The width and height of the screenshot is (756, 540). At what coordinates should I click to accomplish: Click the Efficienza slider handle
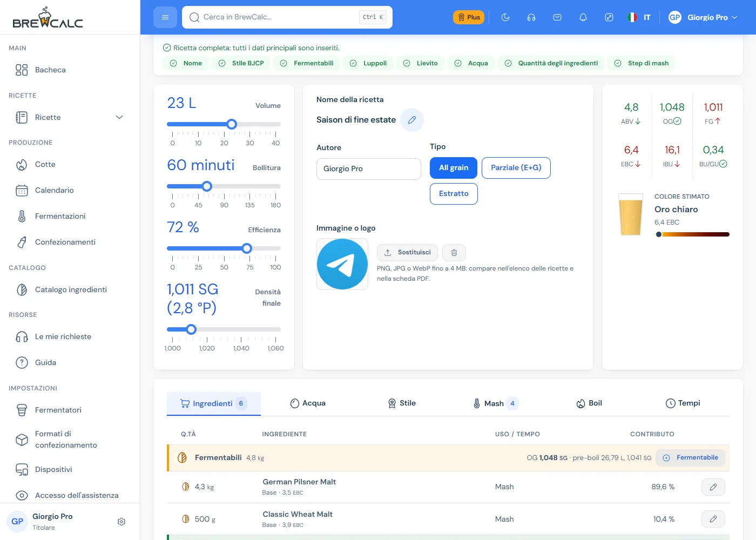pos(247,248)
